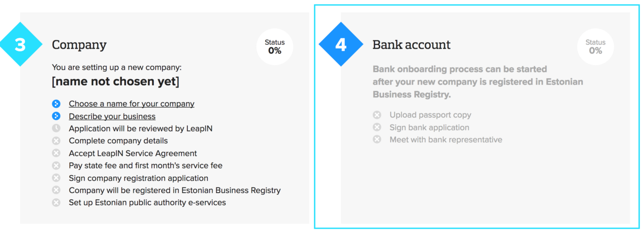Open Describe your business link
Viewport: 644px width, 231px height.
[112, 116]
